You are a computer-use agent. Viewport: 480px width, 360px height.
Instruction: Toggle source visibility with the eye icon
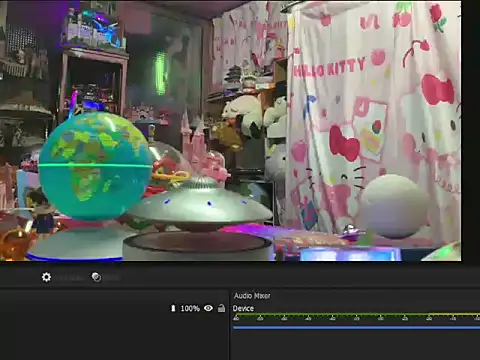pyautogui.click(x=208, y=308)
